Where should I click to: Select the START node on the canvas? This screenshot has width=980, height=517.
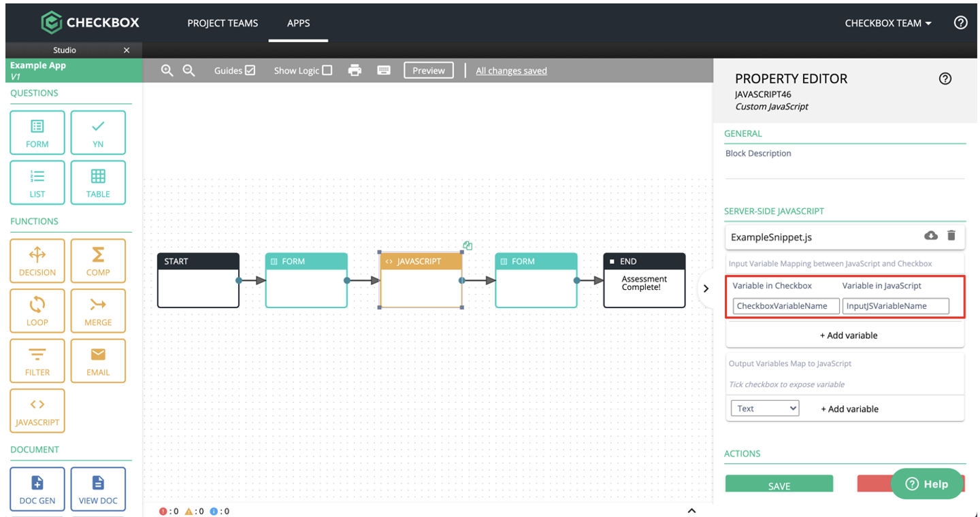click(x=198, y=280)
